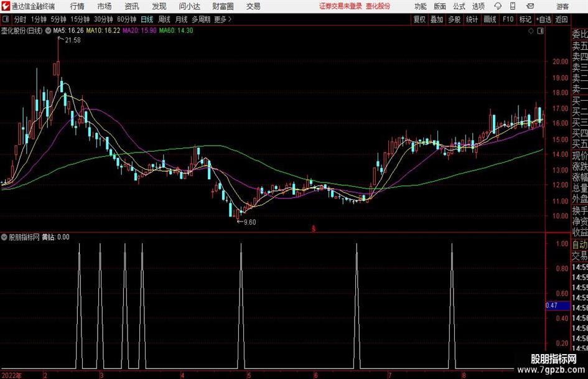Image resolution: width=588 pixels, height=379 pixels.
Task: Open the 画线 drawing tools
Action: 490,19
